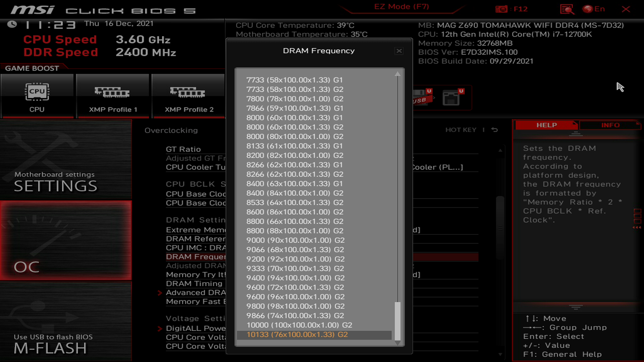Enable XMP Profile 1

(x=112, y=97)
